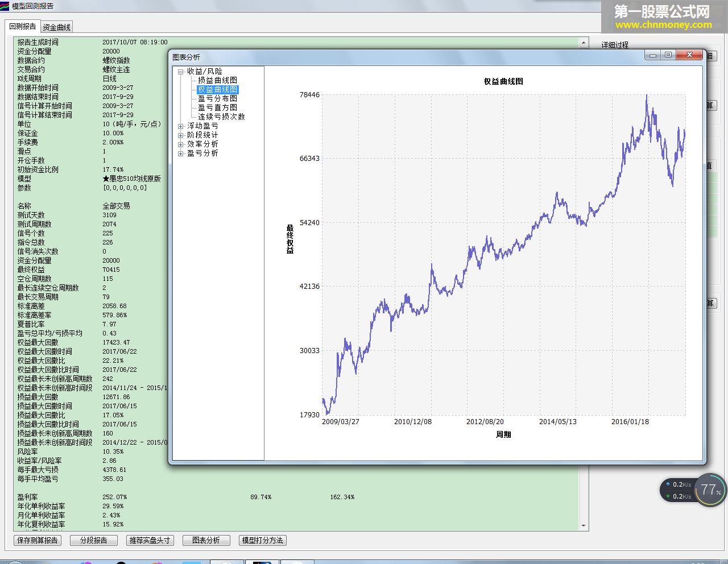Click the 报告生成时间 row label
This screenshot has width=728, height=564.
coord(38,42)
